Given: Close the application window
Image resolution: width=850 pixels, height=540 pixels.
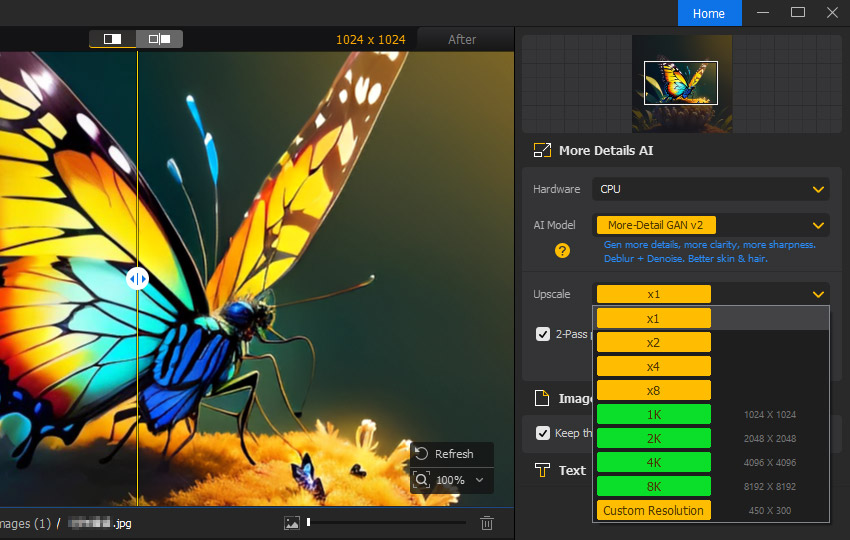Looking at the screenshot, I should (x=833, y=12).
